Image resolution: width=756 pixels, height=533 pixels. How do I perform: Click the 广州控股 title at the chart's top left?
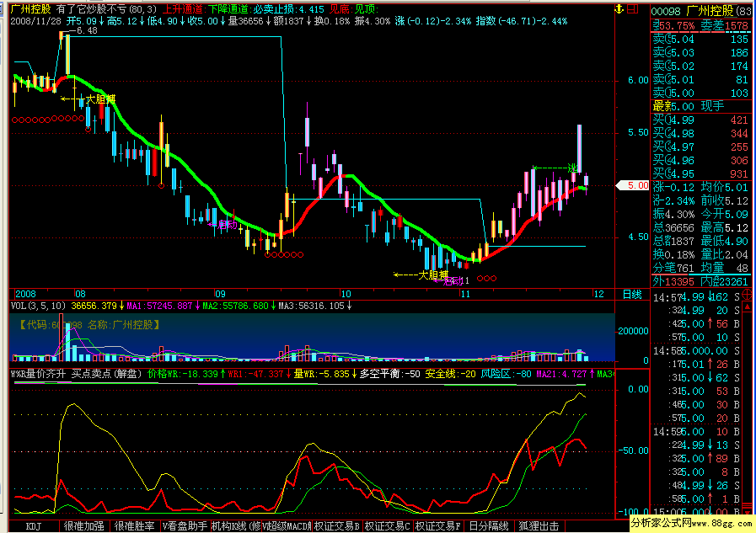pos(31,8)
